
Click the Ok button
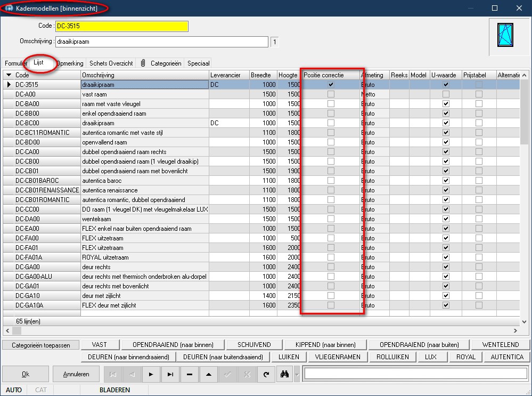click(26, 374)
